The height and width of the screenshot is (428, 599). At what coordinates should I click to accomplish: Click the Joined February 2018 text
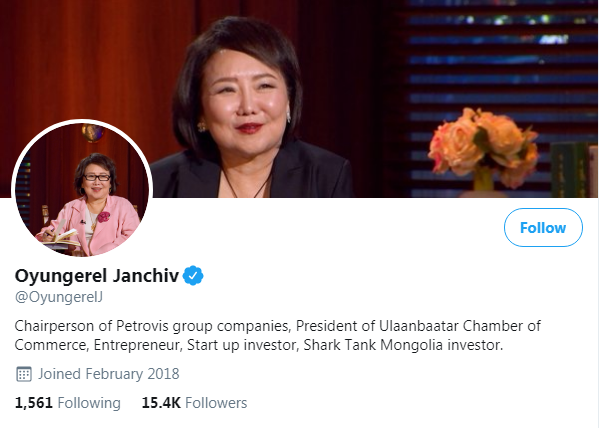pos(108,374)
